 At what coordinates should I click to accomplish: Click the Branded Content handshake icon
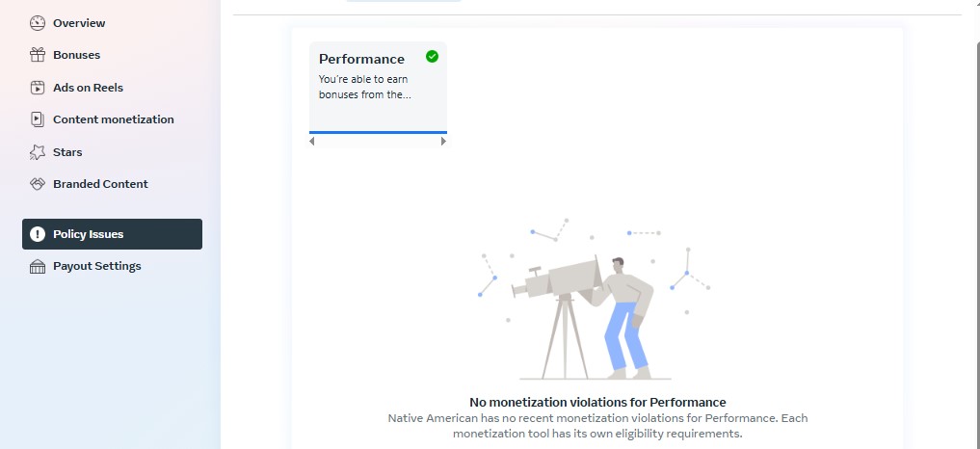click(38, 184)
